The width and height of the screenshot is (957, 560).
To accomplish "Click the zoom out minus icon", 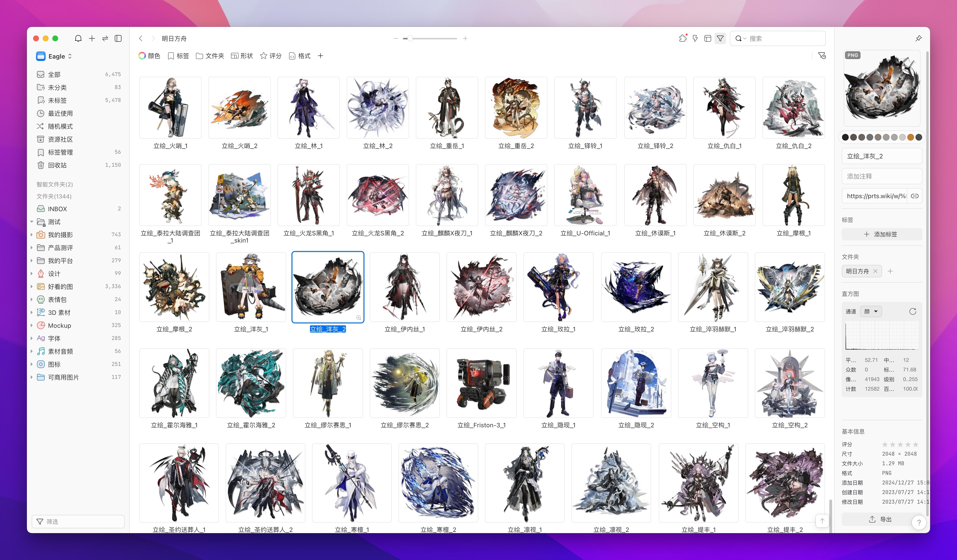I will 396,38.
